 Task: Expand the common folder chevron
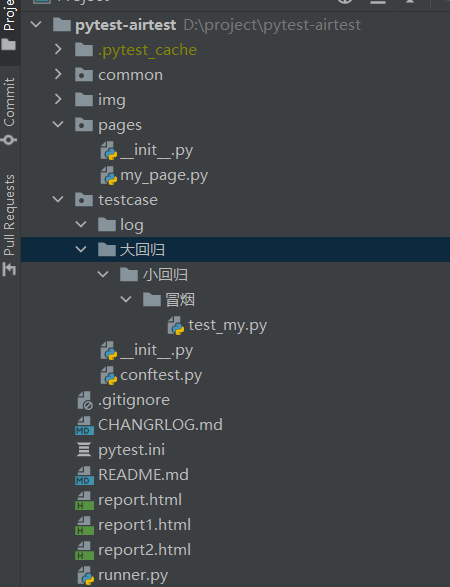point(58,74)
